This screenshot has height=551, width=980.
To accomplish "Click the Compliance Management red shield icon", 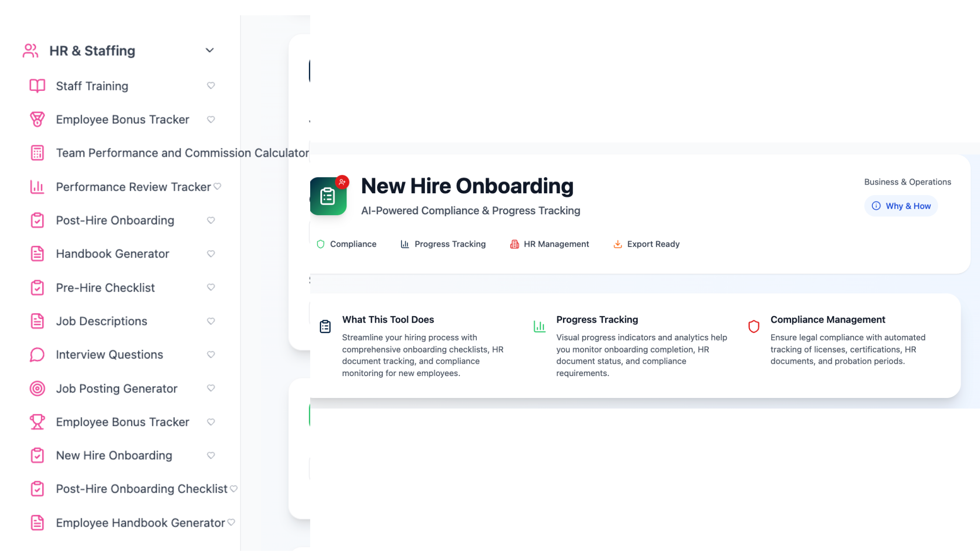I will click(754, 326).
